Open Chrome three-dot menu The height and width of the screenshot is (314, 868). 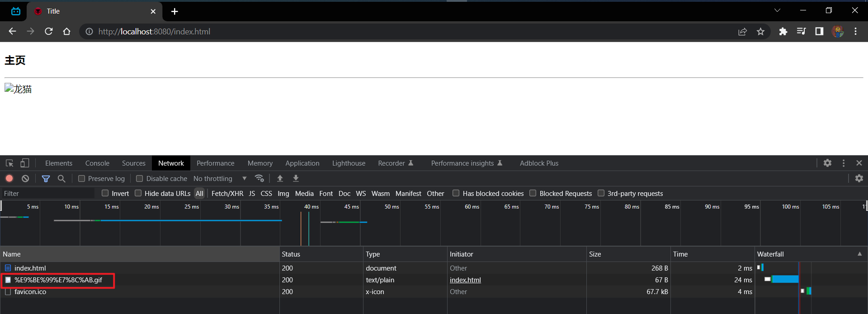(855, 31)
